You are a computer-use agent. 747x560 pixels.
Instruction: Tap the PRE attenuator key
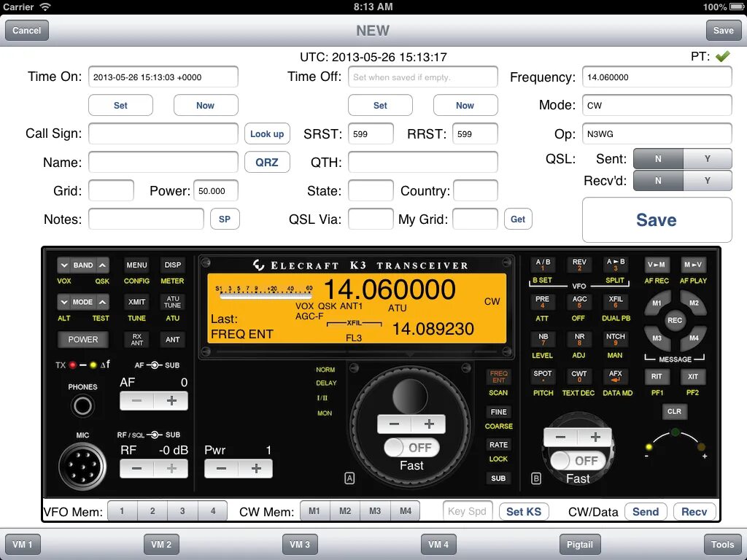pos(543,301)
